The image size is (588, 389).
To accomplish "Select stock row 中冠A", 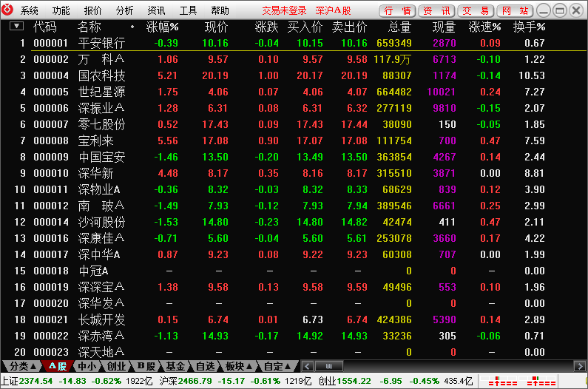I will tap(294, 271).
